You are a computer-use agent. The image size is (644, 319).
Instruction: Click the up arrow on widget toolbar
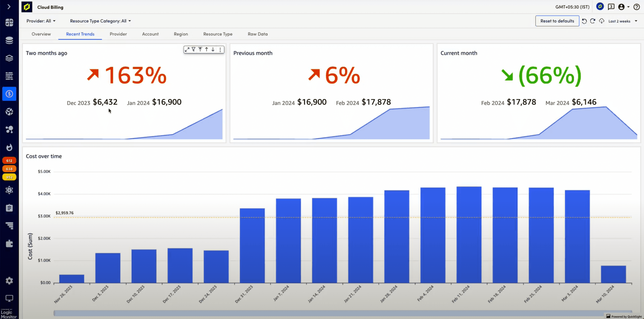207,49
